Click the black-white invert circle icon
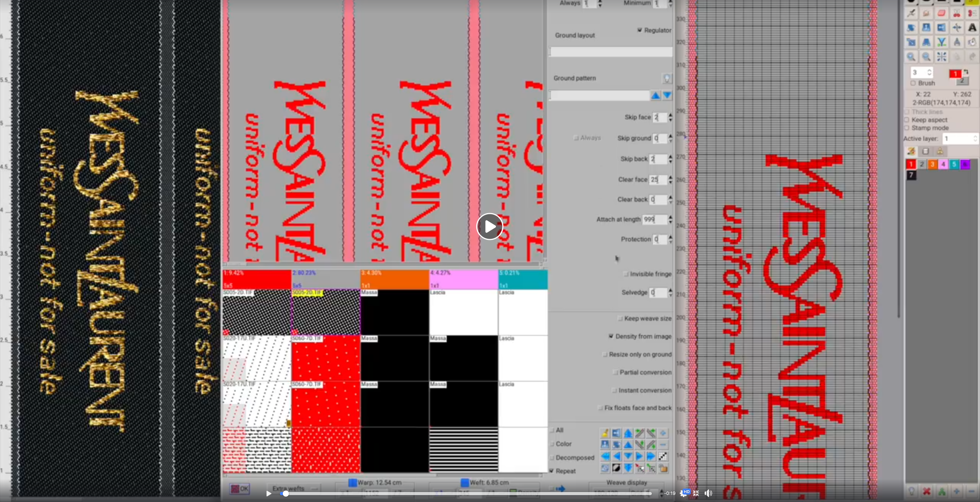This screenshot has height=502, width=980. [x=617, y=468]
